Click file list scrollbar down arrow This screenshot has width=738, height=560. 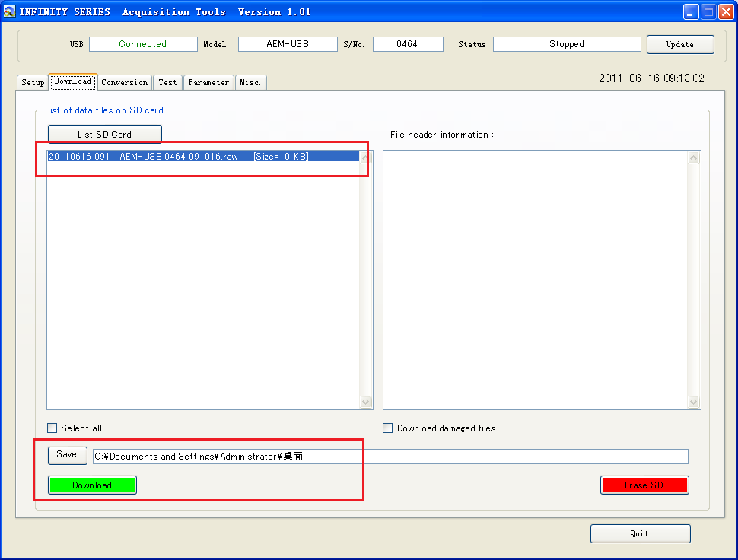pyautogui.click(x=365, y=402)
